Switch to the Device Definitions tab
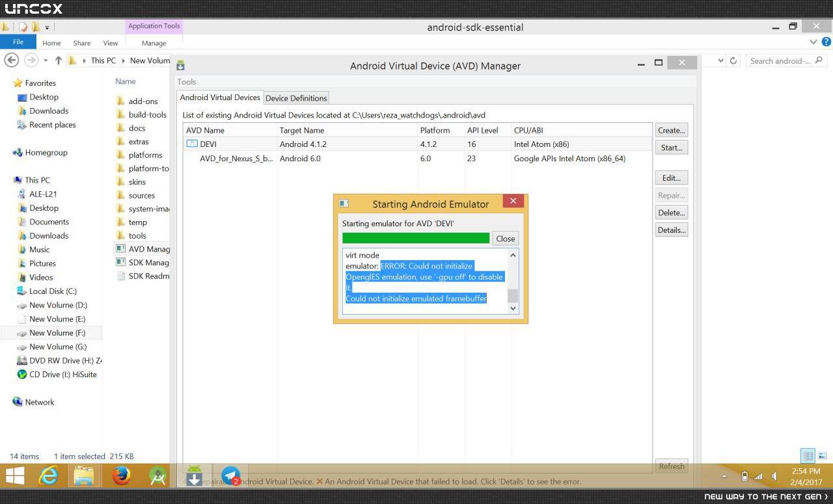Viewport: 833px width, 504px height. click(x=296, y=98)
